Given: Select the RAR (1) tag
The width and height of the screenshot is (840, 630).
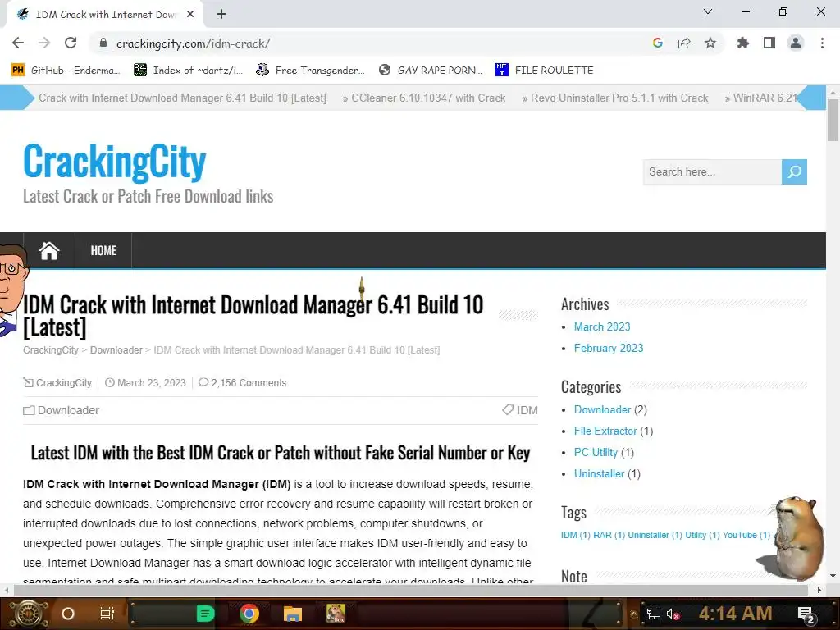Looking at the screenshot, I should click(609, 535).
